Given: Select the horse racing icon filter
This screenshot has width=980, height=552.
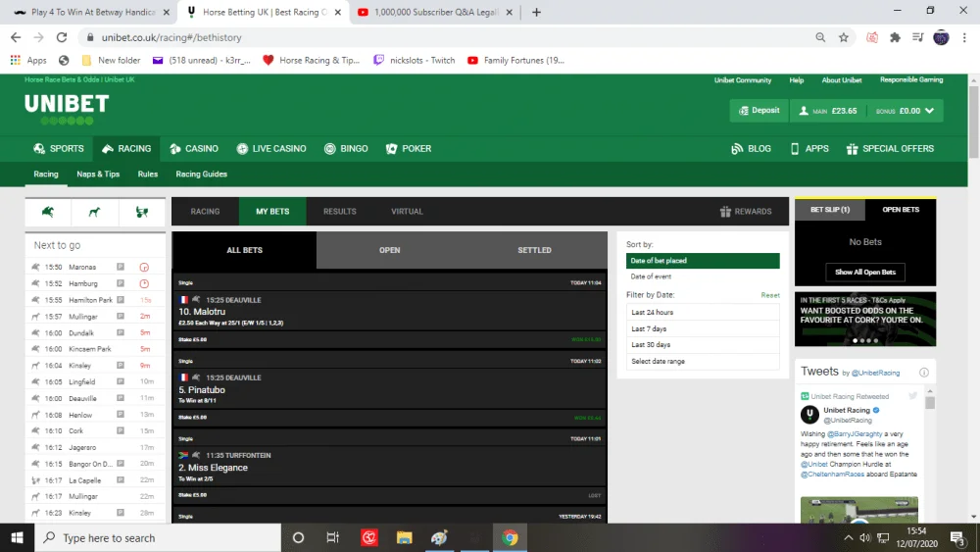Looking at the screenshot, I should [x=48, y=212].
